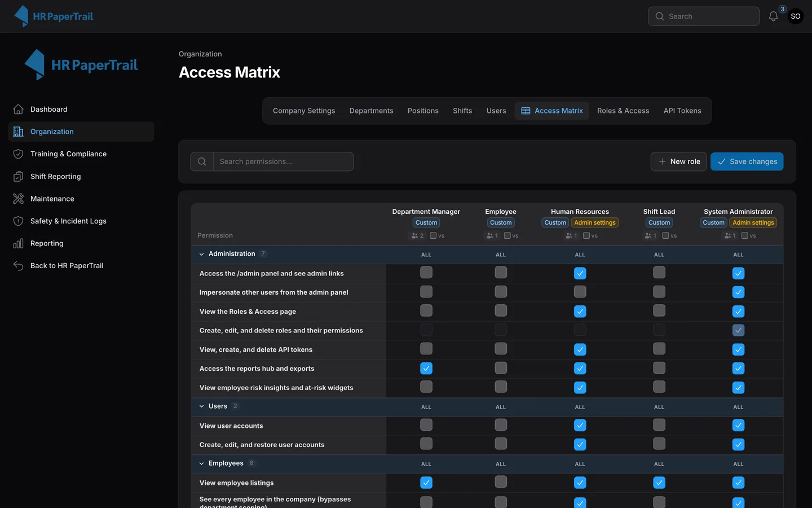Viewport: 812px width, 508px height.
Task: Uncheck Department Manager reports hub and exports
Action: [x=426, y=368]
